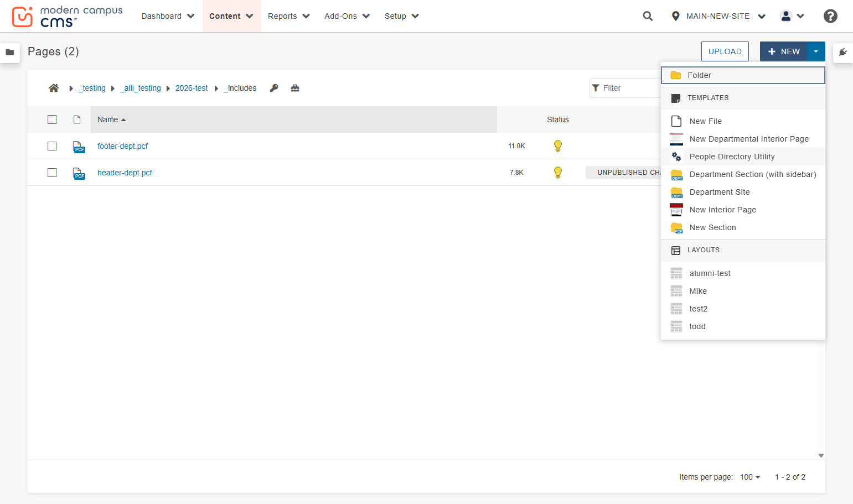This screenshot has height=504, width=853.
Task: Select New Departmental Interior Page template
Action: (743, 139)
